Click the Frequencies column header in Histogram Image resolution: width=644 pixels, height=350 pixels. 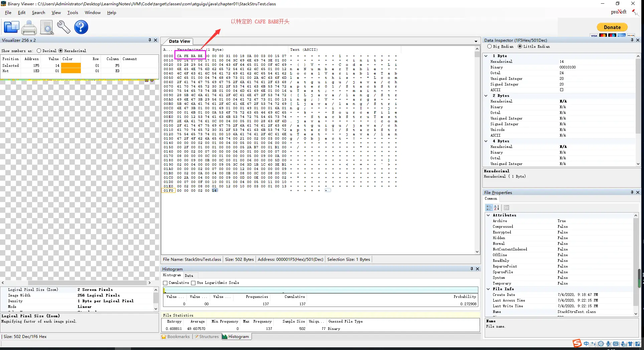257,297
